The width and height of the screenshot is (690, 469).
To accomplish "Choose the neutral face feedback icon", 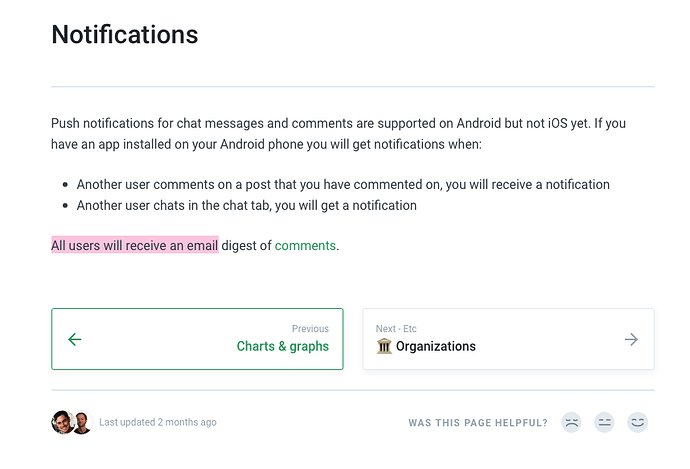I will tap(604, 423).
